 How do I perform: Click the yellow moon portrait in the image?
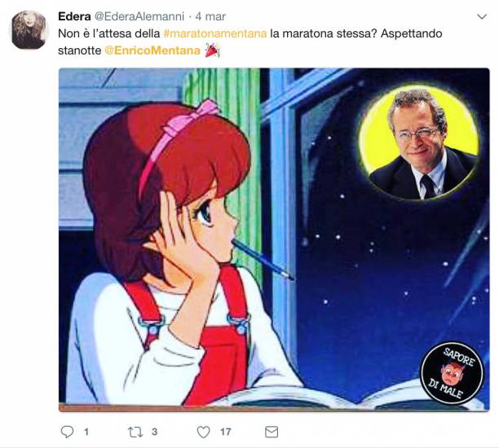(x=419, y=143)
